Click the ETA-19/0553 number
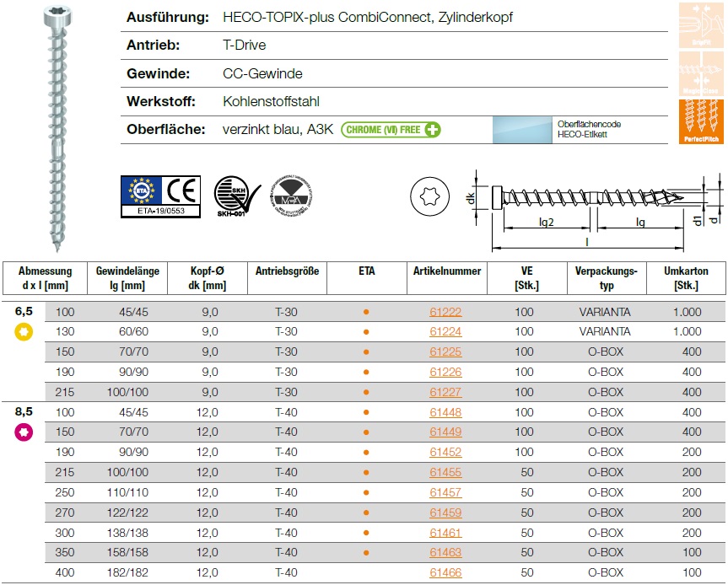Viewport: 728px width, 585px height. (x=160, y=211)
